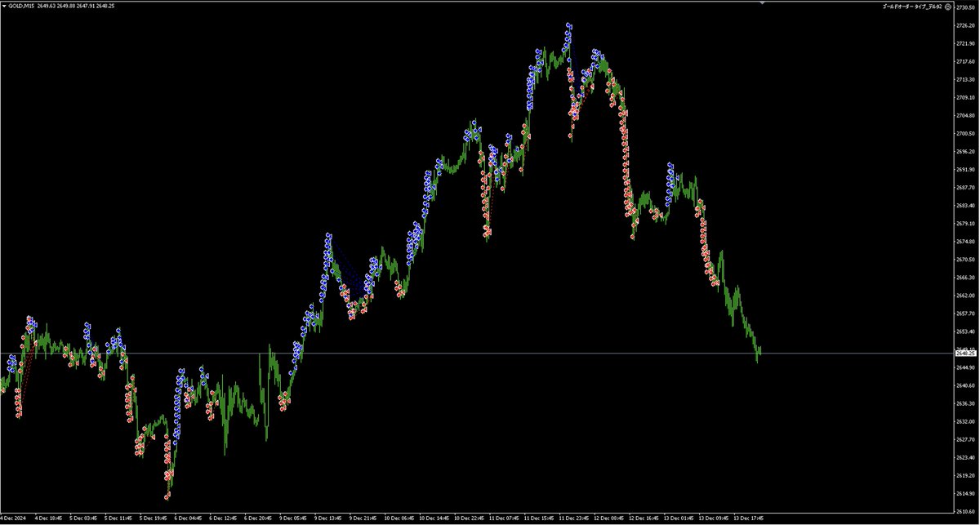Click the 2614.90 price scale value
Viewport: 980px width, 525px height.
point(964,493)
